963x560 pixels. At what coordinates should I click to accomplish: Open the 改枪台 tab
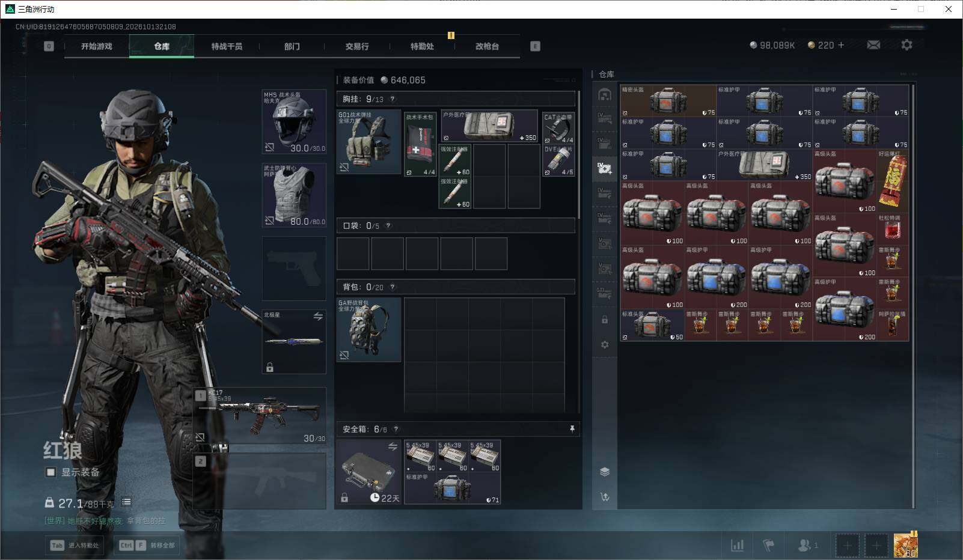(x=487, y=46)
